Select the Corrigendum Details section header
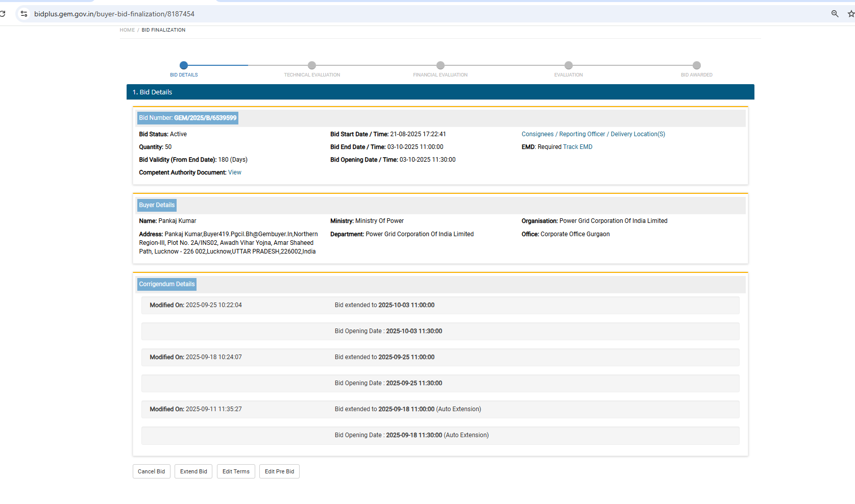This screenshot has width=855, height=504. 167,284
